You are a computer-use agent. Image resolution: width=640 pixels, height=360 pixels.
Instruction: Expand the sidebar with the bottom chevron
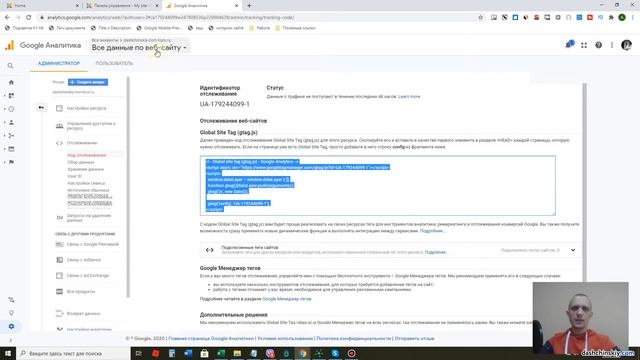click(11, 340)
